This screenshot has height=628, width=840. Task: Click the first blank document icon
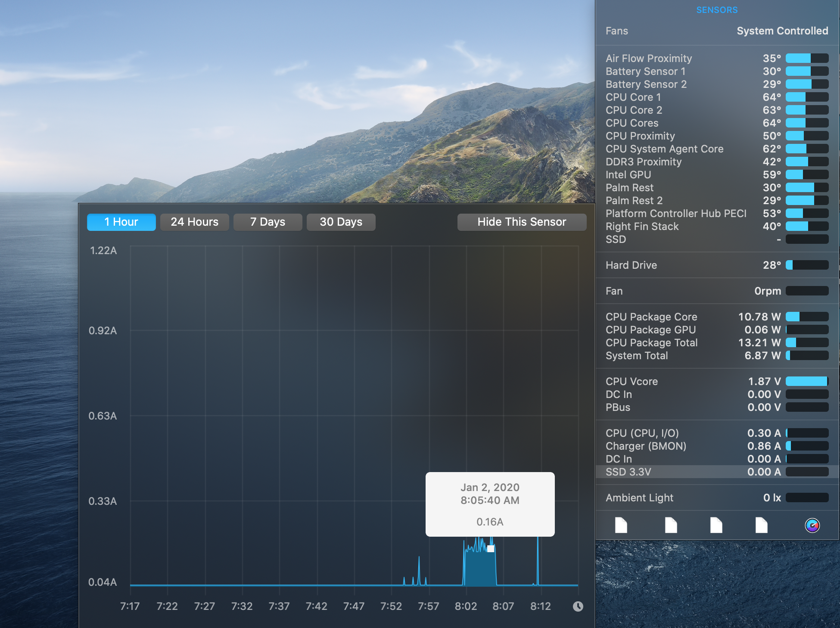[621, 525]
